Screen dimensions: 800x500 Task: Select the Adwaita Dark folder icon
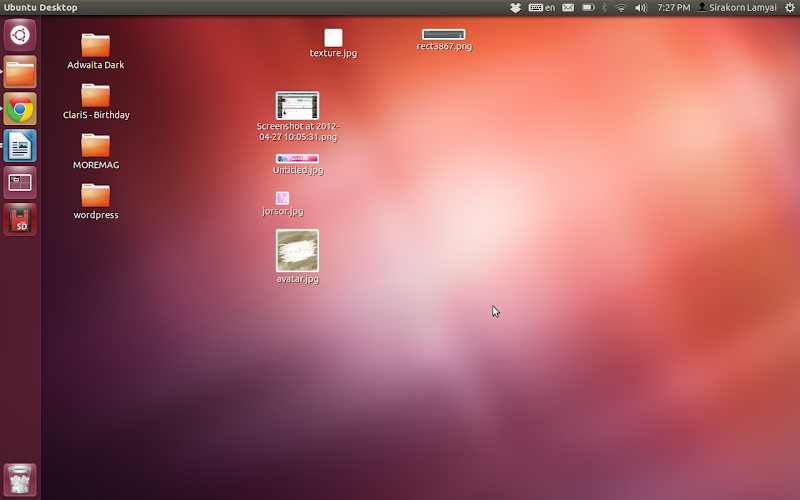[x=95, y=45]
